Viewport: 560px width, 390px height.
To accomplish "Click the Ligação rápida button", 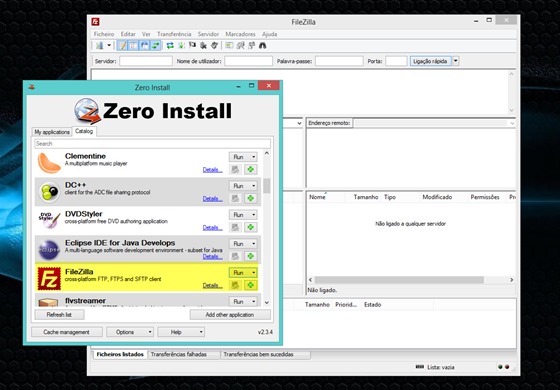I will 430,61.
